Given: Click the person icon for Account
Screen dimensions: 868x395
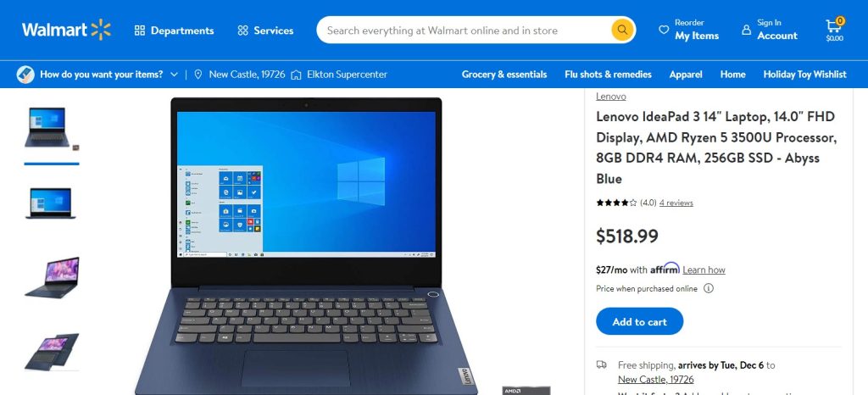Looking at the screenshot, I should (746, 30).
